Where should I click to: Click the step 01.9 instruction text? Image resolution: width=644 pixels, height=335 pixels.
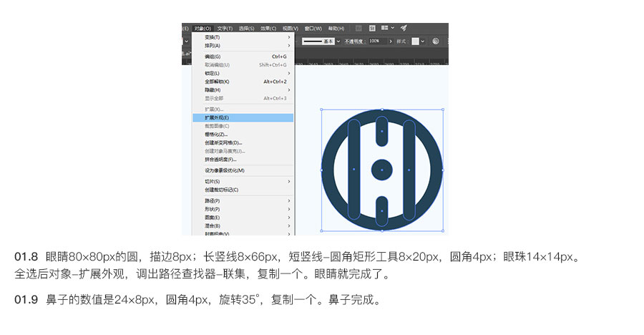[x=199, y=300]
